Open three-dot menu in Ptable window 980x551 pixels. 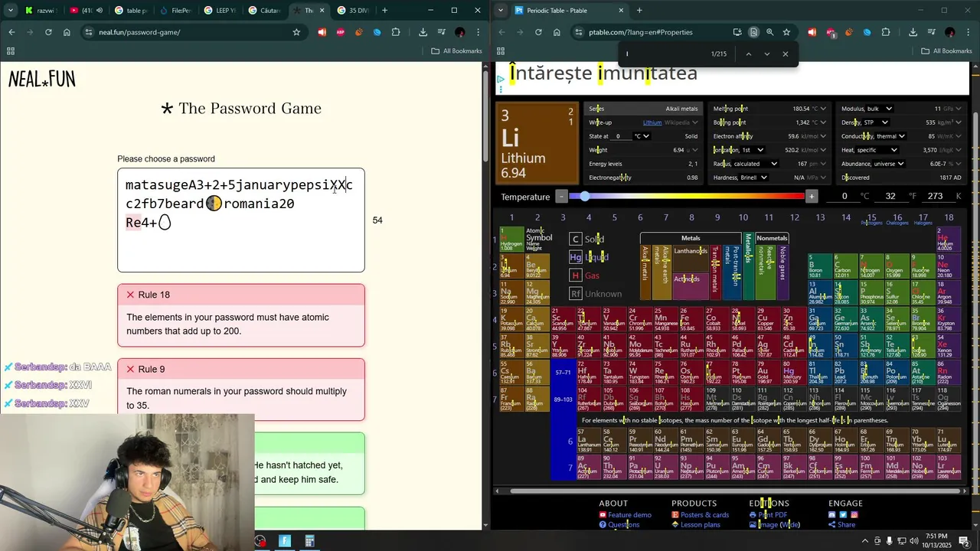tap(968, 32)
